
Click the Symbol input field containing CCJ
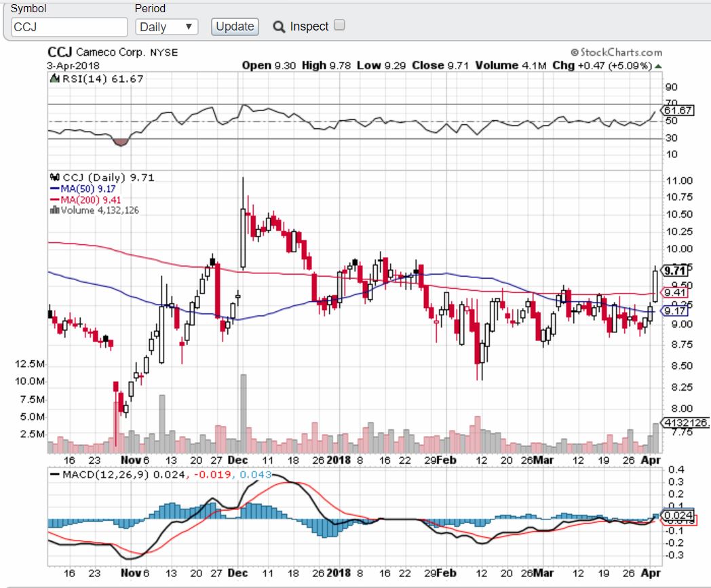point(69,27)
